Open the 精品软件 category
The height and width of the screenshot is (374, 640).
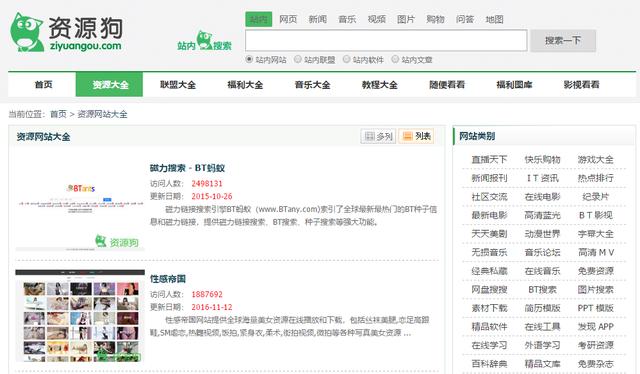[489, 327]
